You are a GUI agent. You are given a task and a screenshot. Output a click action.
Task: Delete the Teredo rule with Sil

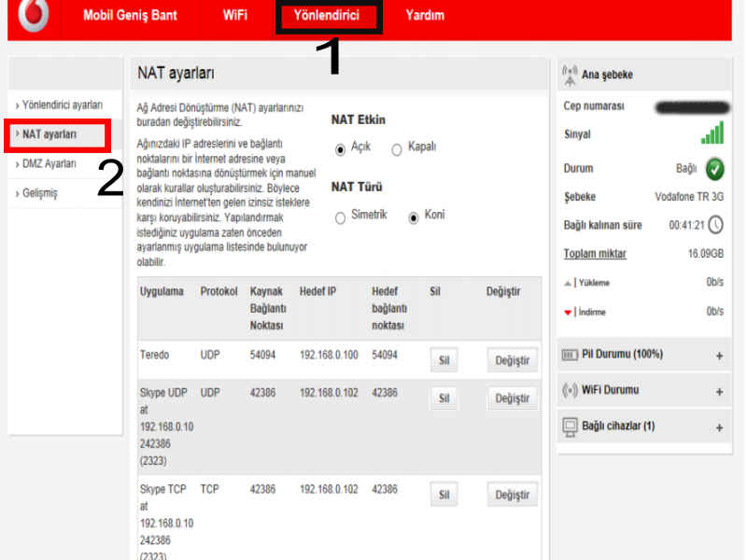444,360
